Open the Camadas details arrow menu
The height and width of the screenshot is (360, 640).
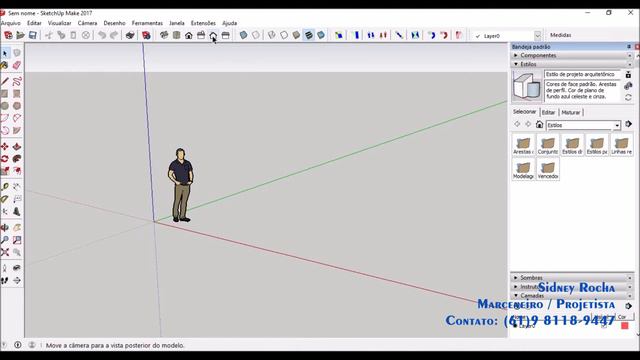(628, 306)
